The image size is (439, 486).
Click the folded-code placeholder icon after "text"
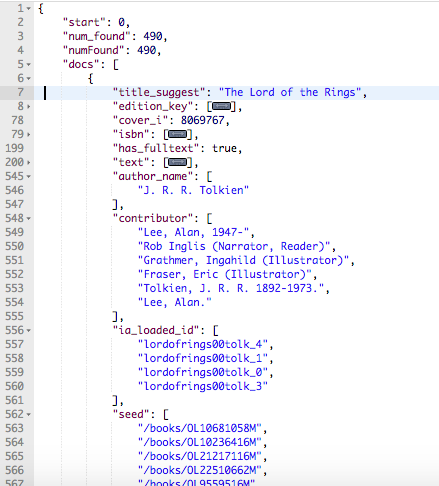(178, 162)
